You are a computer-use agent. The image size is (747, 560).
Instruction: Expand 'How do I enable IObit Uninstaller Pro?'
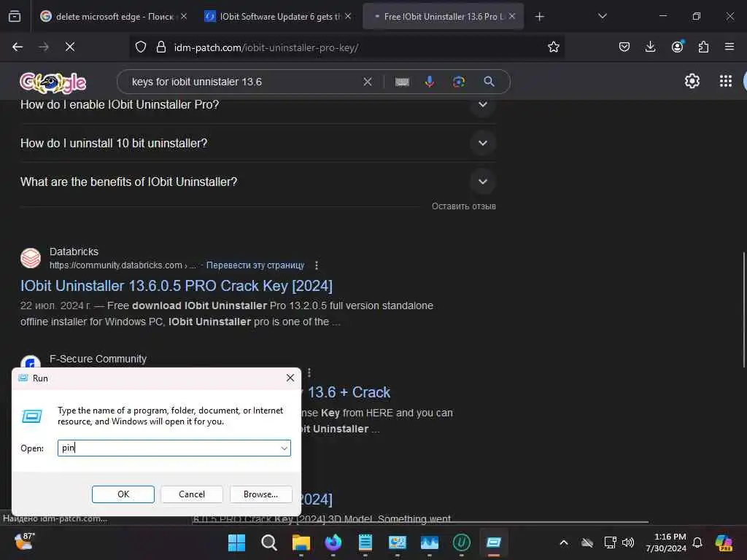click(258, 104)
